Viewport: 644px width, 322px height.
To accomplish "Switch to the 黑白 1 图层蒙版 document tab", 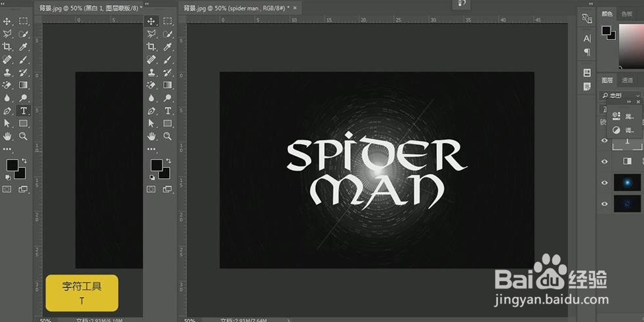I will (89, 8).
